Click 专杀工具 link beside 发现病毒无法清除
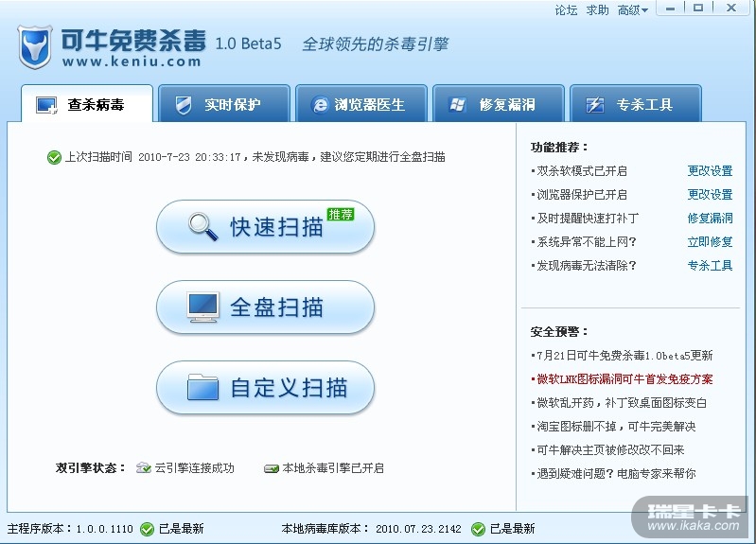Image resolution: width=756 pixels, height=544 pixels. [710, 265]
